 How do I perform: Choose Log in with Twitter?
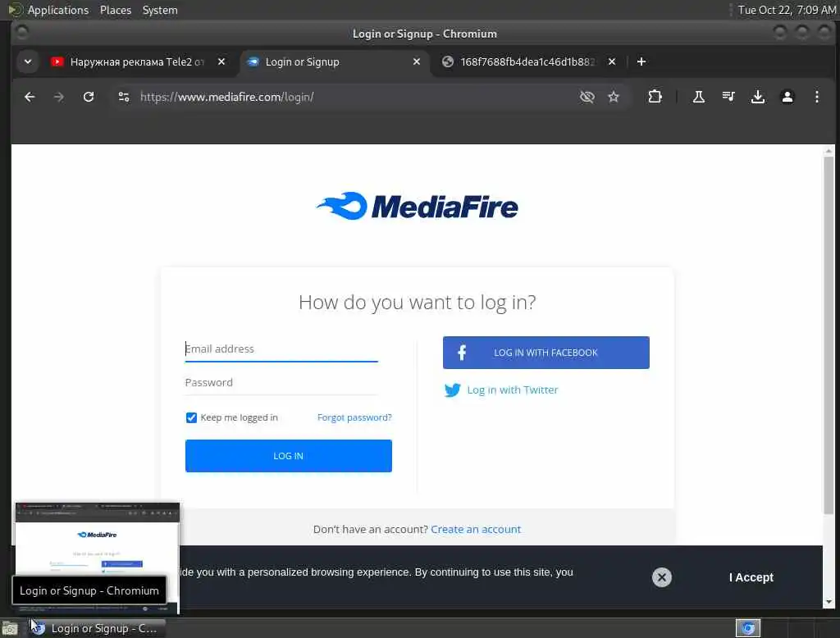click(x=501, y=390)
